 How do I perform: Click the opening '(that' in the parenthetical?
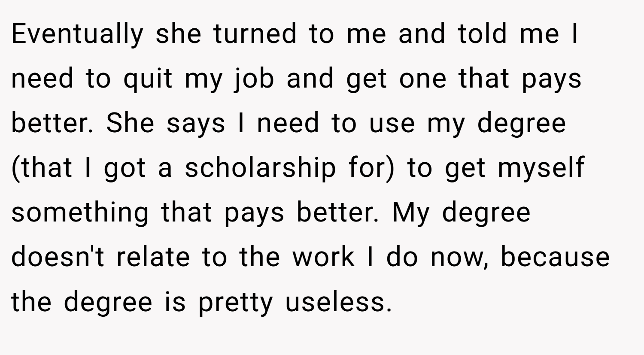coord(41,167)
